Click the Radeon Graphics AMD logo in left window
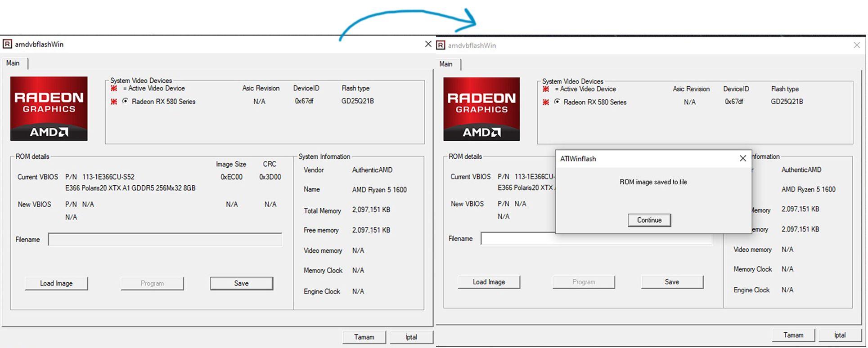Screen dimensions: 868x348 coord(49,108)
